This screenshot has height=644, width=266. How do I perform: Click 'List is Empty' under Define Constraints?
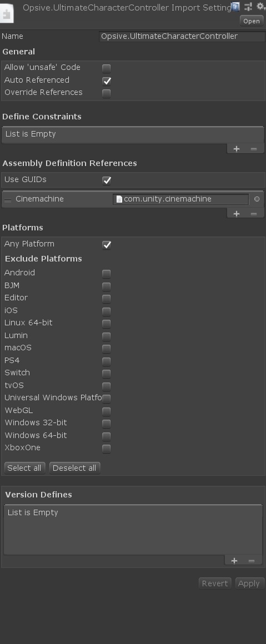31,134
